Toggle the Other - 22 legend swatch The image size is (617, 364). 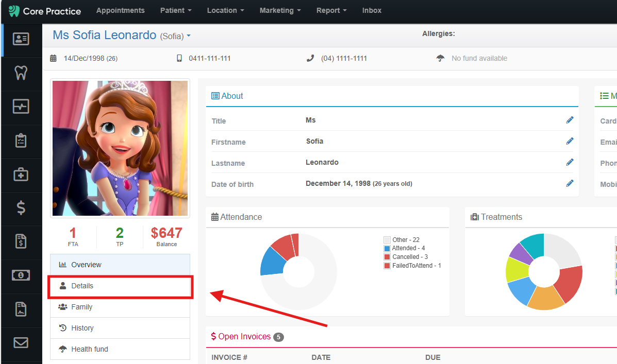(387, 240)
